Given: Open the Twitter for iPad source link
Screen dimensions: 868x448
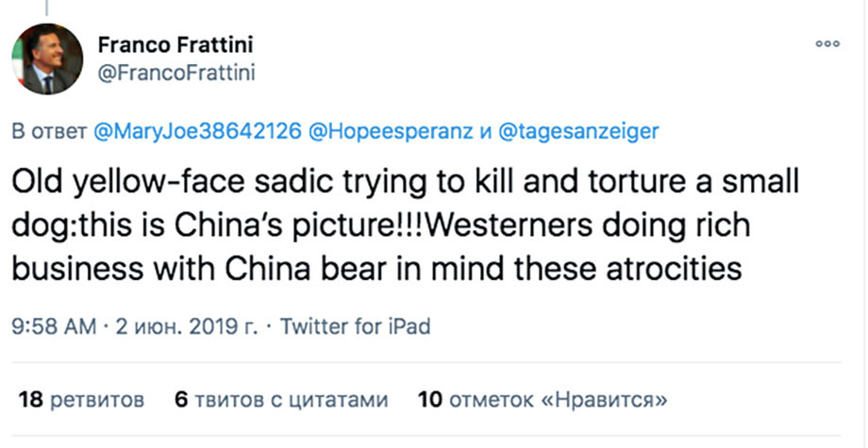Looking at the screenshot, I should coord(355,326).
